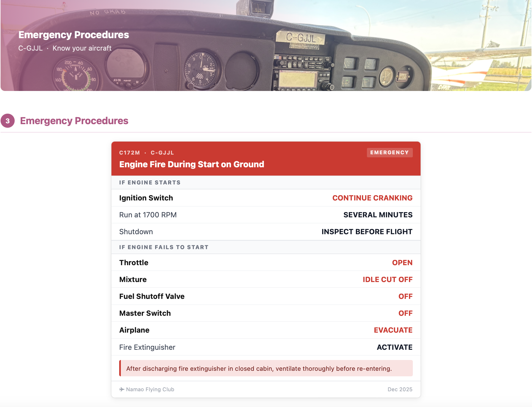The width and height of the screenshot is (532, 407).
Task: Click the OFF value for Master Switch
Action: tap(405, 313)
